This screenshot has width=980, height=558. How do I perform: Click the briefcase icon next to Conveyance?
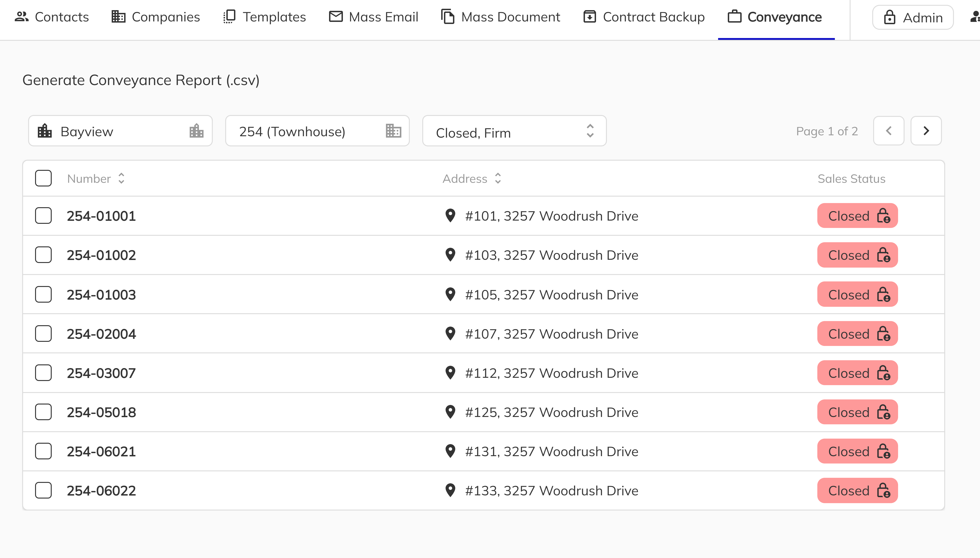point(734,16)
